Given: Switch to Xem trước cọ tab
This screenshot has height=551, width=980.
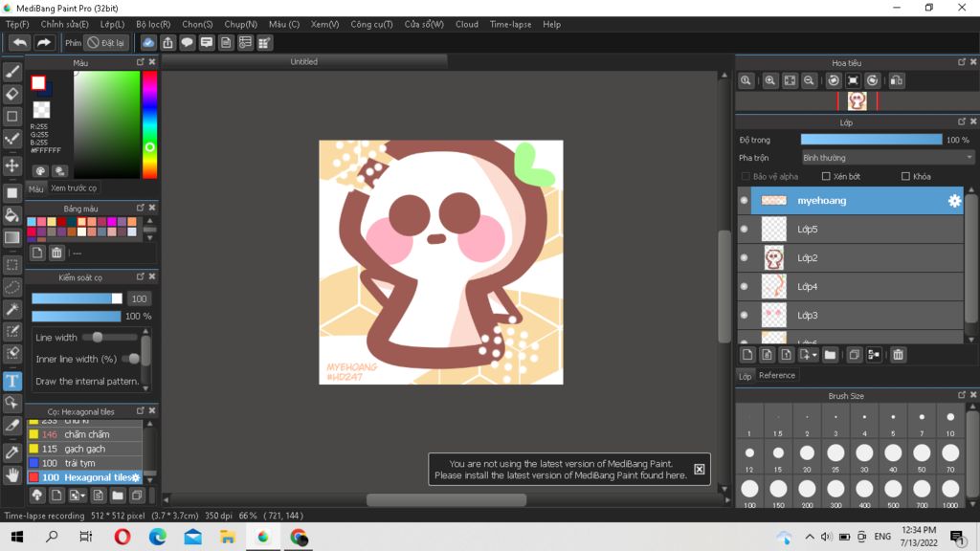Looking at the screenshot, I should pyautogui.click(x=74, y=188).
